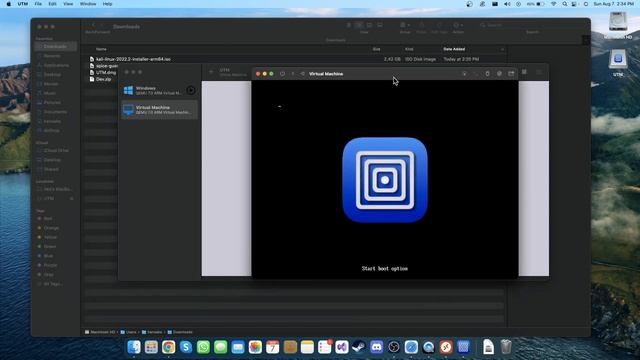
Task: Open Finder Action dropdown
Action: pos(458,25)
